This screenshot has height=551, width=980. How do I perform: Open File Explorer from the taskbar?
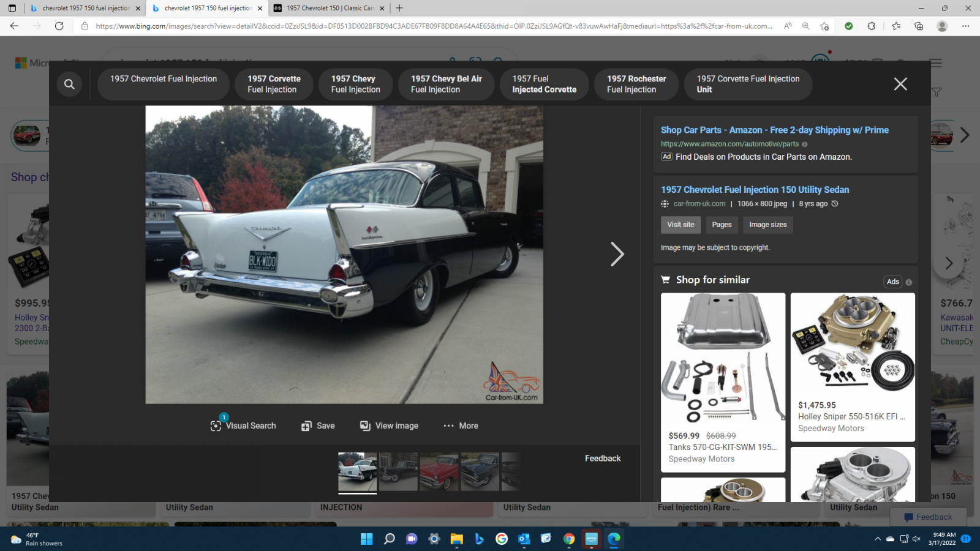[456, 539]
